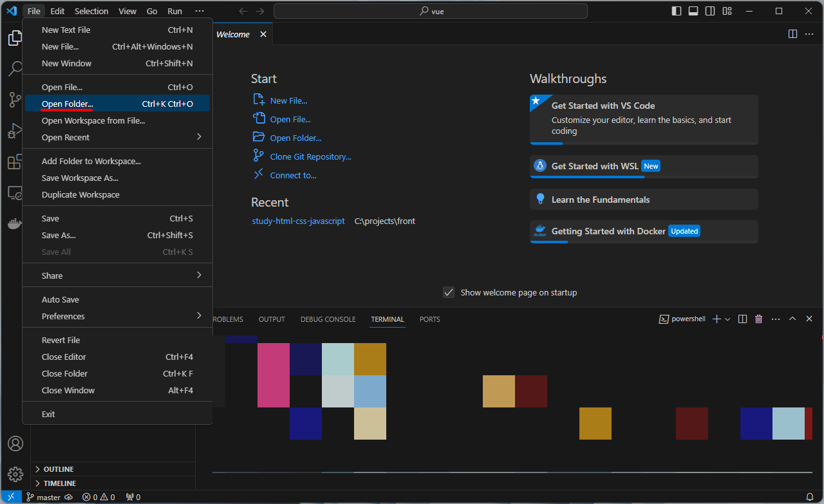
Task: Open notifications bell in the status bar
Action: coord(810,497)
